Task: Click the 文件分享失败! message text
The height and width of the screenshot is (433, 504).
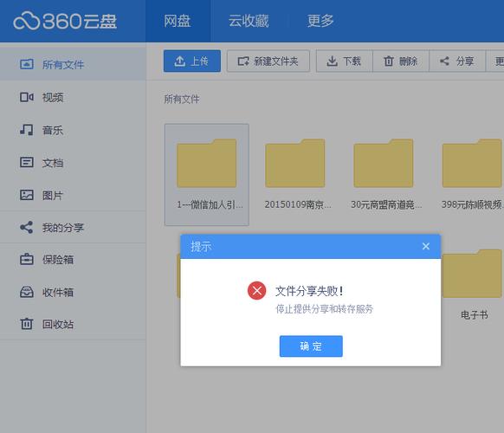Action: (x=309, y=291)
